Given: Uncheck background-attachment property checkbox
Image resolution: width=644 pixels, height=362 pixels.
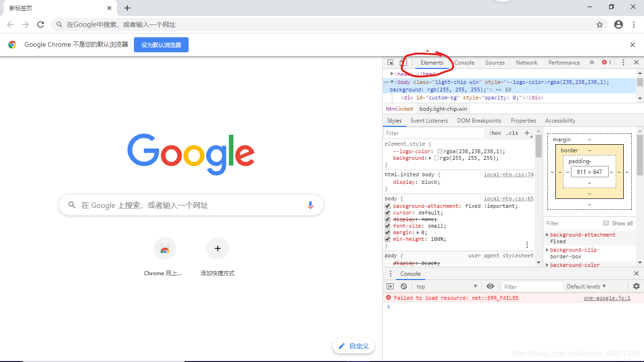Looking at the screenshot, I should tap(388, 206).
